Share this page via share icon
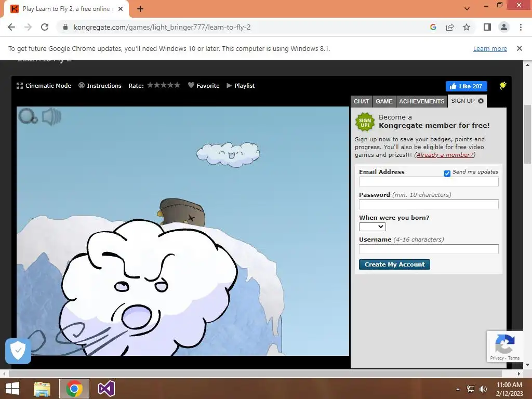 [x=450, y=27]
